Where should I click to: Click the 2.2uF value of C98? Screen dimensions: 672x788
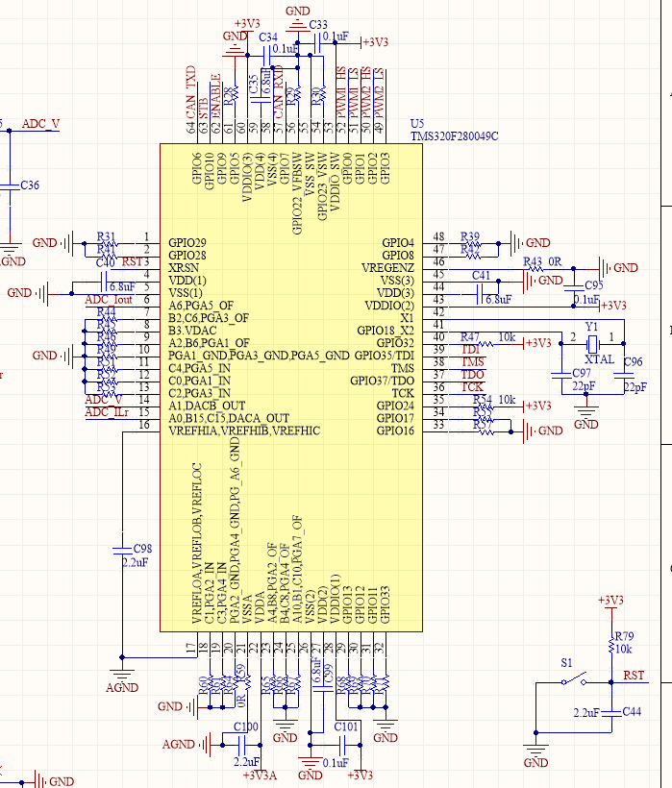click(136, 562)
